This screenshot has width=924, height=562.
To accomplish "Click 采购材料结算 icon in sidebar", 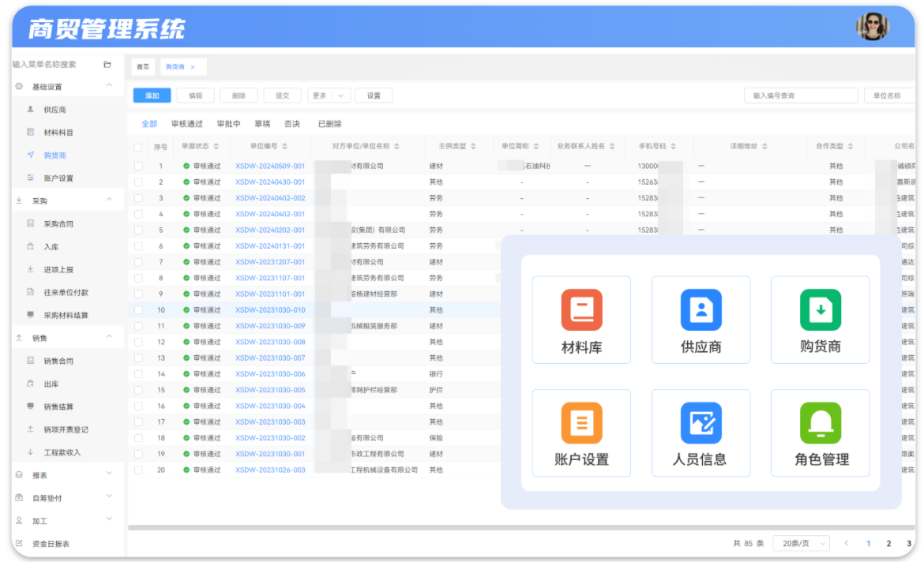I will click(x=31, y=315).
